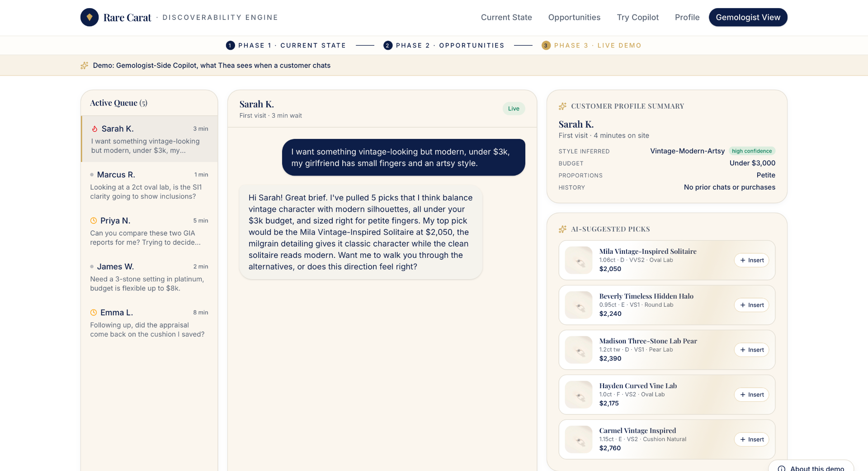This screenshot has height=471, width=868.
Task: Click the $2,050 price on Mila ring
Action: click(610, 269)
